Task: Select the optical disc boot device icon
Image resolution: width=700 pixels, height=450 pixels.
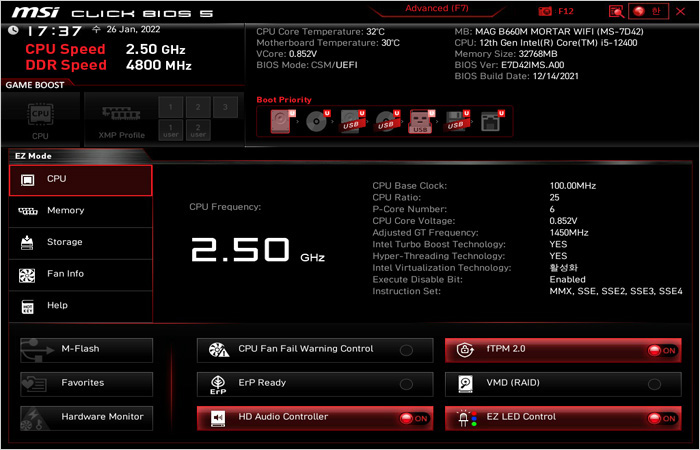Action: click(316, 122)
